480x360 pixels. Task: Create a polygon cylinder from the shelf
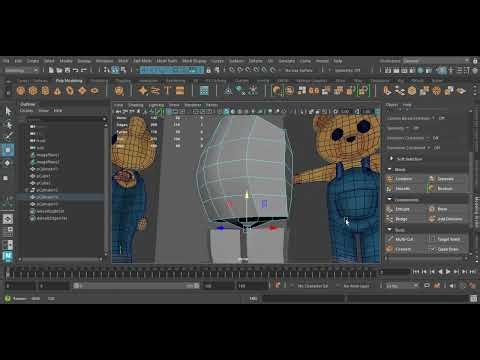(x=45, y=90)
